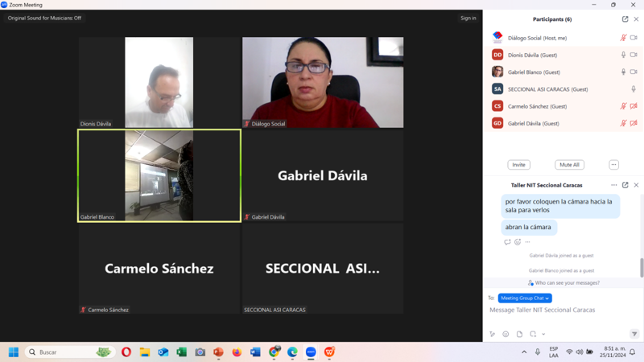
Task: Open emoji picker in chat composer
Action: [x=506, y=334]
